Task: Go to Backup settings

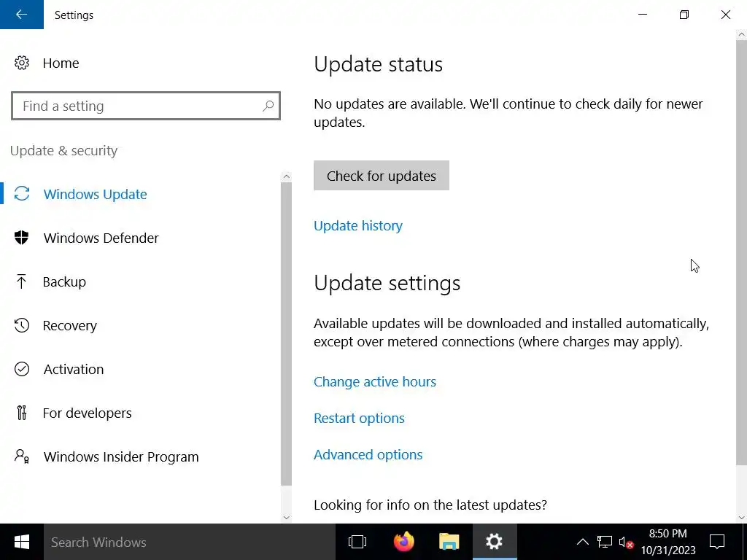Action: tap(64, 282)
